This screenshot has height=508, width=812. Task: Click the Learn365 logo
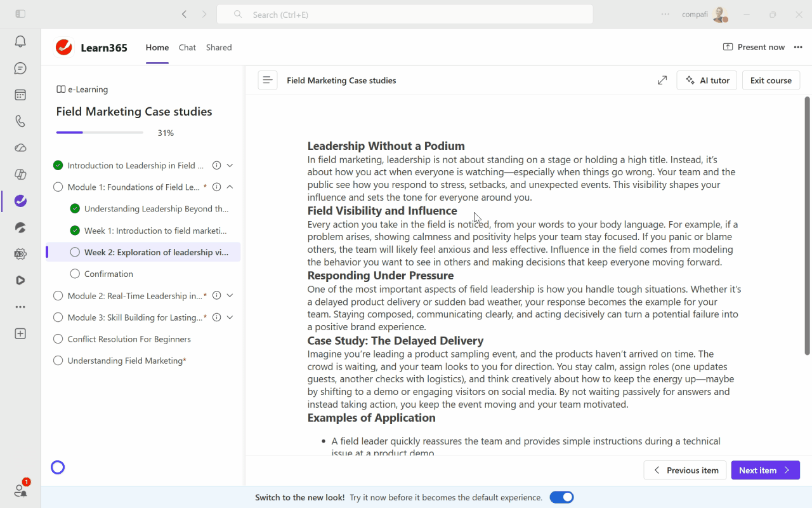point(63,48)
